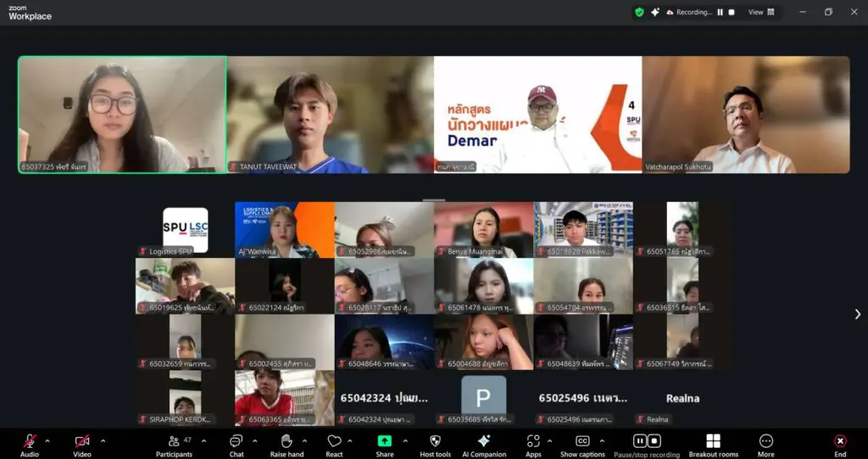
Task: Open audio options arrow beside Audio
Action: point(47,441)
